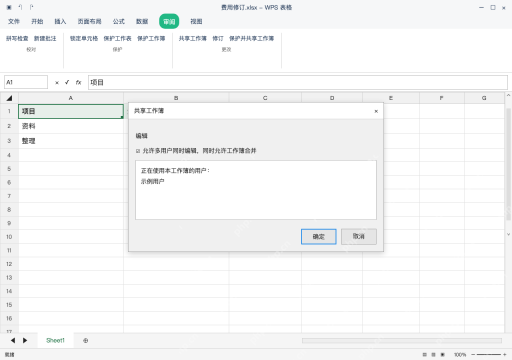Click 锁定单元格 in the ribbon
Screen dimensions: 512x360
pos(84,38)
